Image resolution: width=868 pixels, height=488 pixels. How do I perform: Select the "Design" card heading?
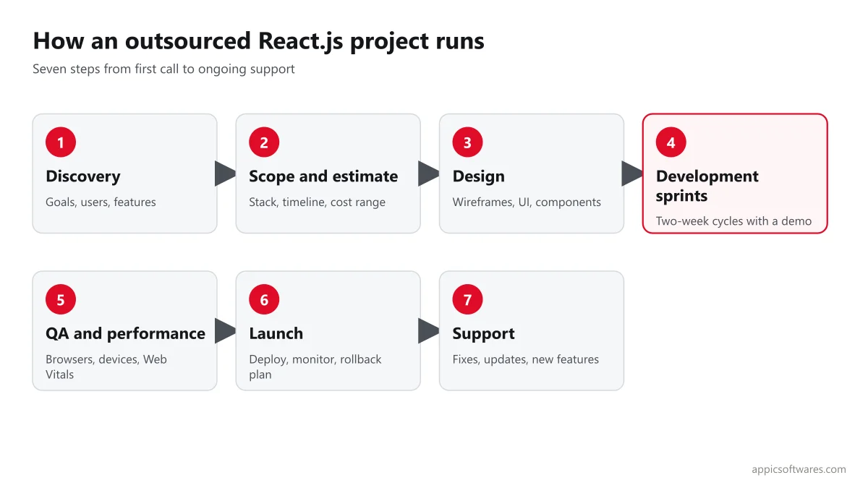coord(479,176)
